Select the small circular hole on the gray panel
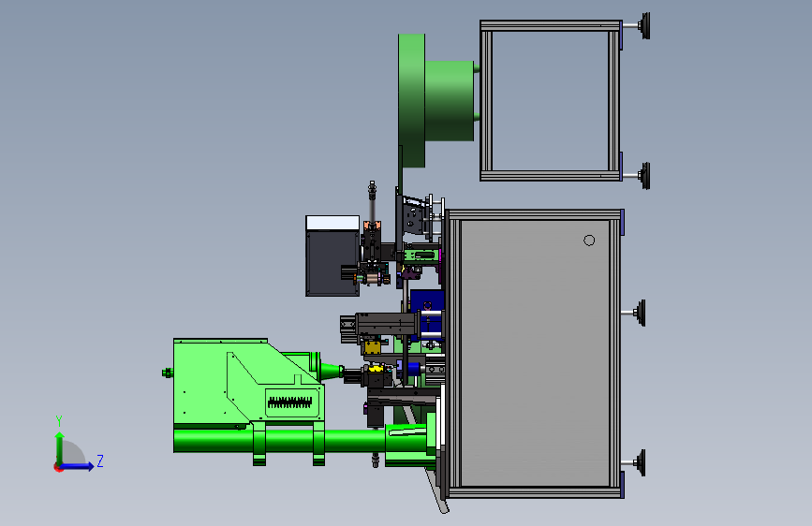Screen dimensions: 812x526 (589, 241)
